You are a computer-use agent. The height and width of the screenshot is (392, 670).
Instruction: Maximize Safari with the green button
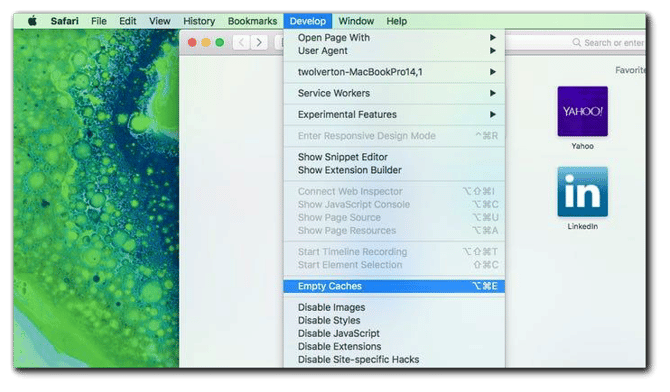pyautogui.click(x=220, y=42)
